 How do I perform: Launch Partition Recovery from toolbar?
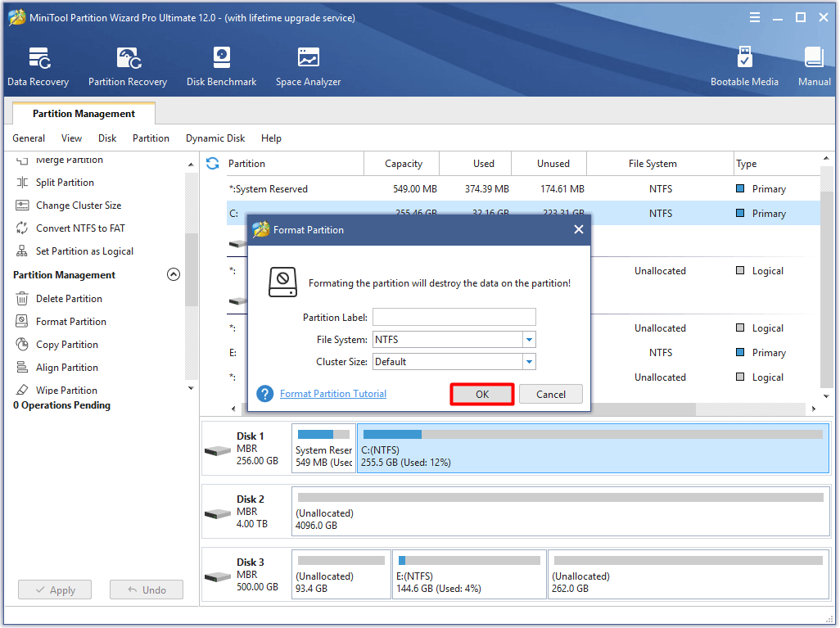pyautogui.click(x=128, y=66)
